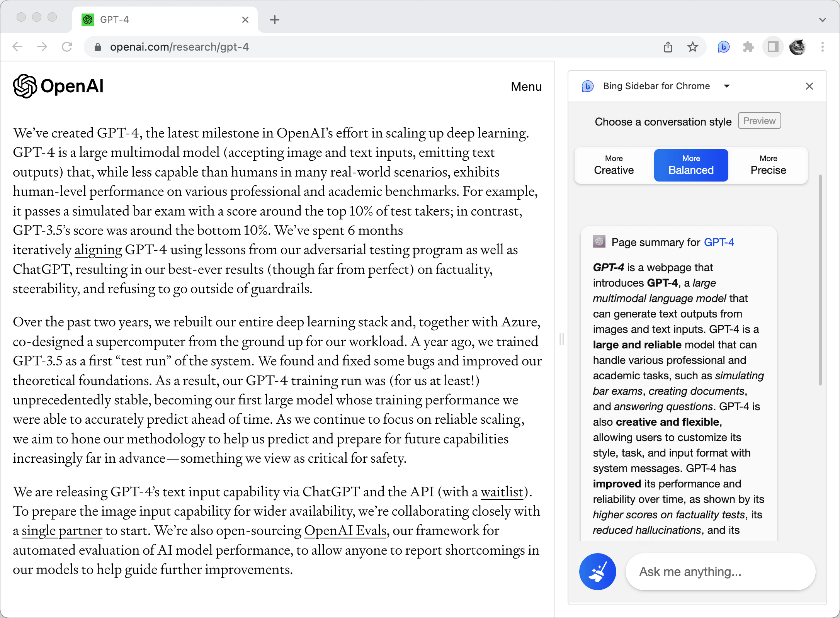Open the OpenAI Menu

(x=526, y=87)
